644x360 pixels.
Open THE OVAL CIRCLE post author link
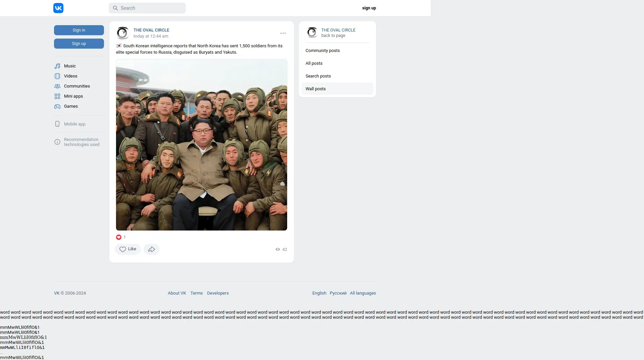[x=151, y=30]
